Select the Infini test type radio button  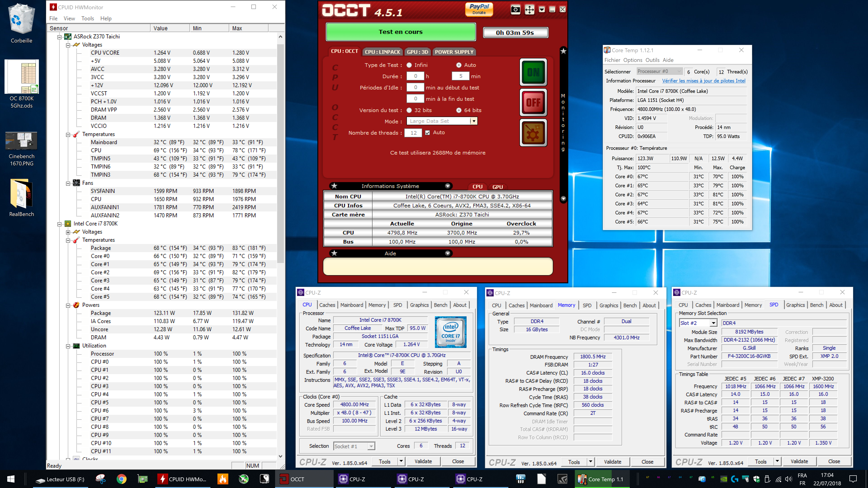tap(409, 65)
